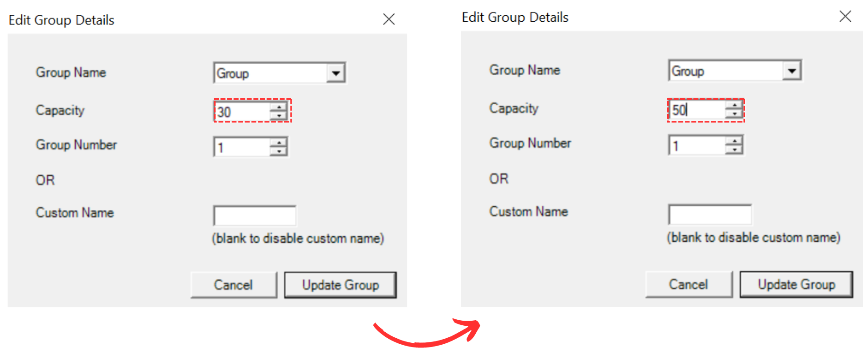Increase capacity using up arrow in capacity-30 dialog
Image resolution: width=868 pixels, height=353 pixels.
coord(279,107)
